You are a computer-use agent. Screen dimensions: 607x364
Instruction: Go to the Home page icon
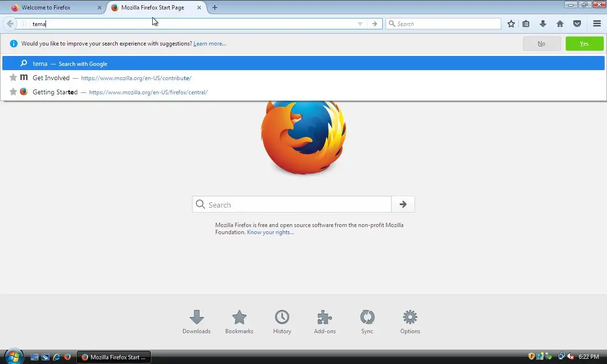560,24
